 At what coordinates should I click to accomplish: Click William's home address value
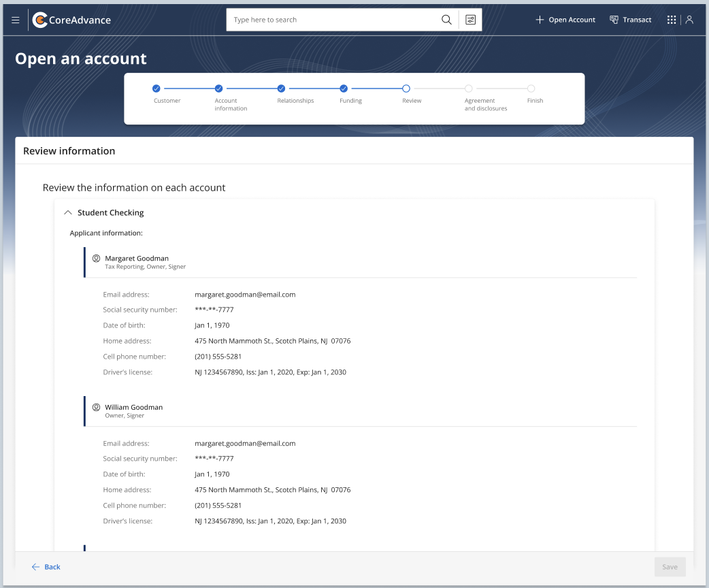(273, 490)
